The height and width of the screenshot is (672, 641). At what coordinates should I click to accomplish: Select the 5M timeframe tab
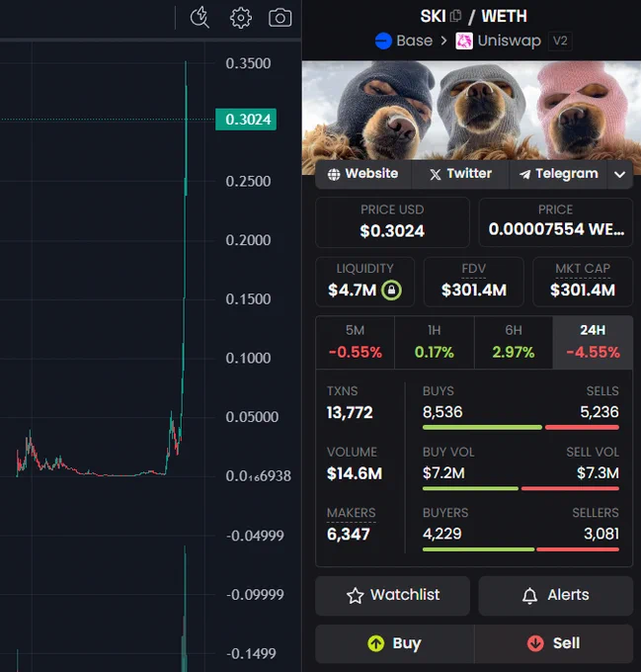coord(355,343)
